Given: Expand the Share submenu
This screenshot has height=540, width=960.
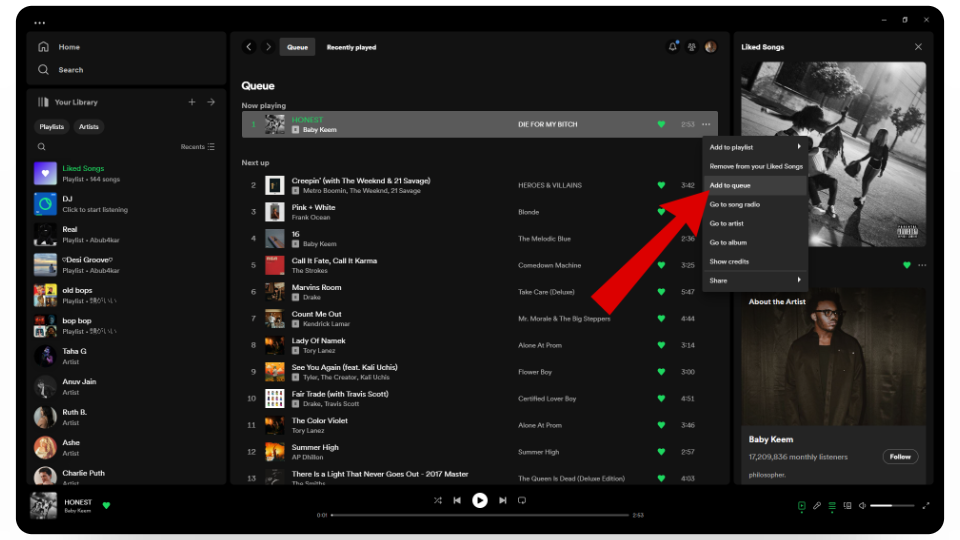Looking at the screenshot, I should pos(755,280).
